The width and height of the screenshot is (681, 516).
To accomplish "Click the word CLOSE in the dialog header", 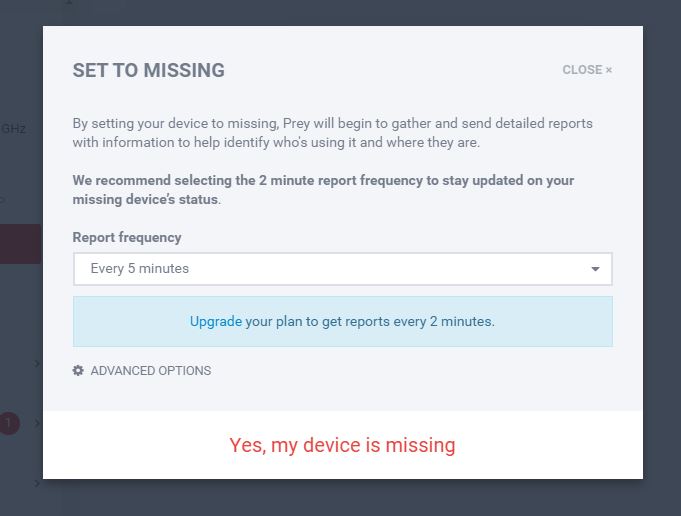I will (582, 70).
